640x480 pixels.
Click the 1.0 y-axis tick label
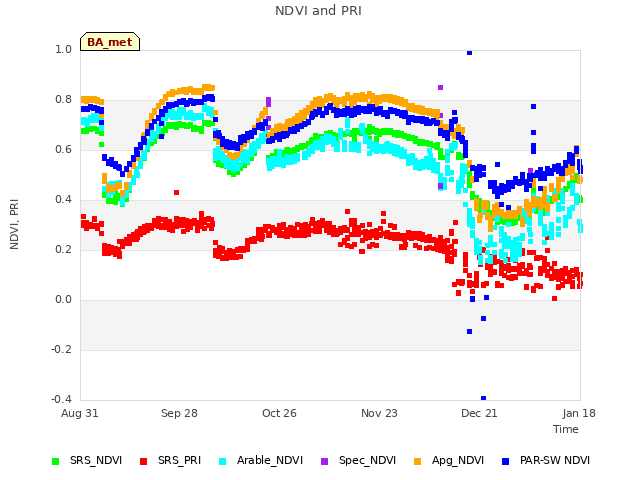tap(63, 49)
